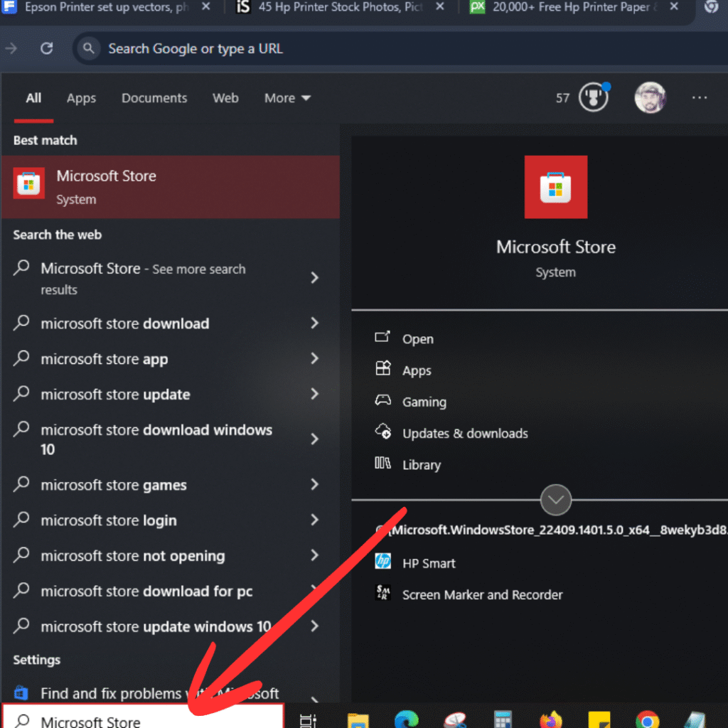The width and height of the screenshot is (728, 728).
Task: Collapse the actions list chevron circle
Action: pos(556,500)
